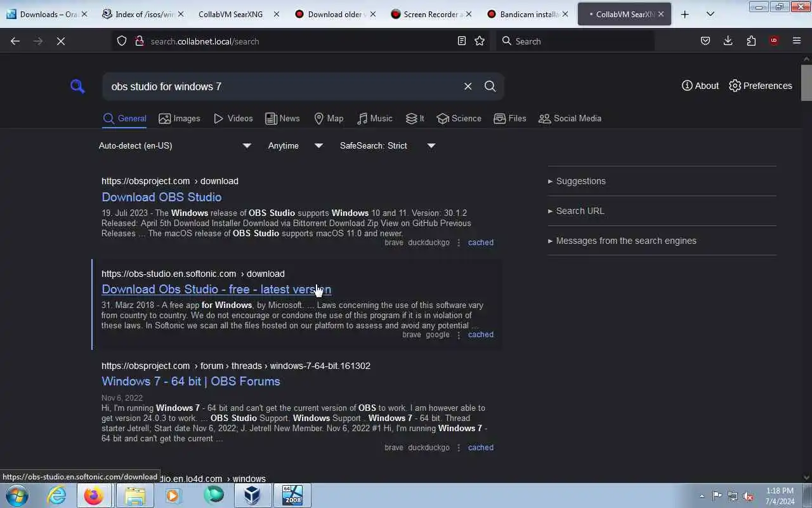This screenshot has width=812, height=508.
Task: Select the Map search category
Action: coord(329,118)
